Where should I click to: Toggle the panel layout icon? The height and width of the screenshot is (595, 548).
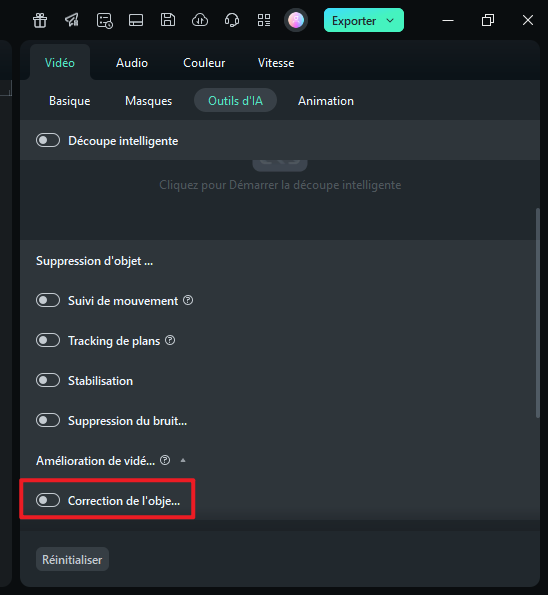[136, 20]
